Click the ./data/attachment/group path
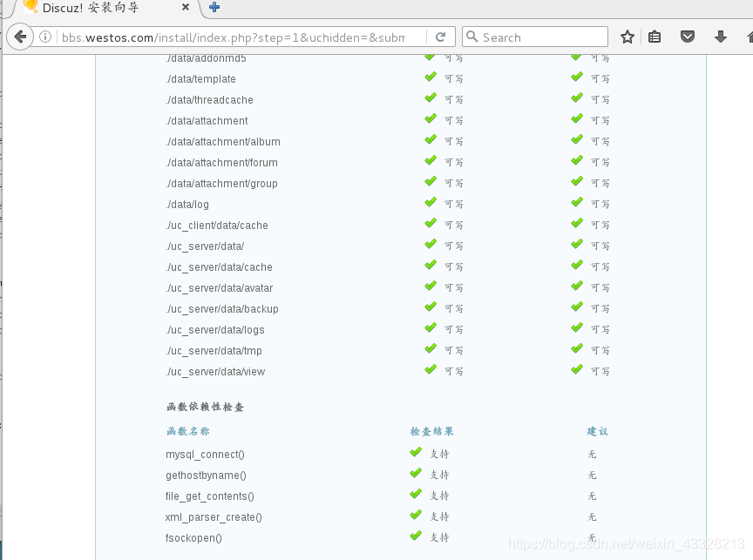Viewport: 753px width, 560px height. (222, 184)
